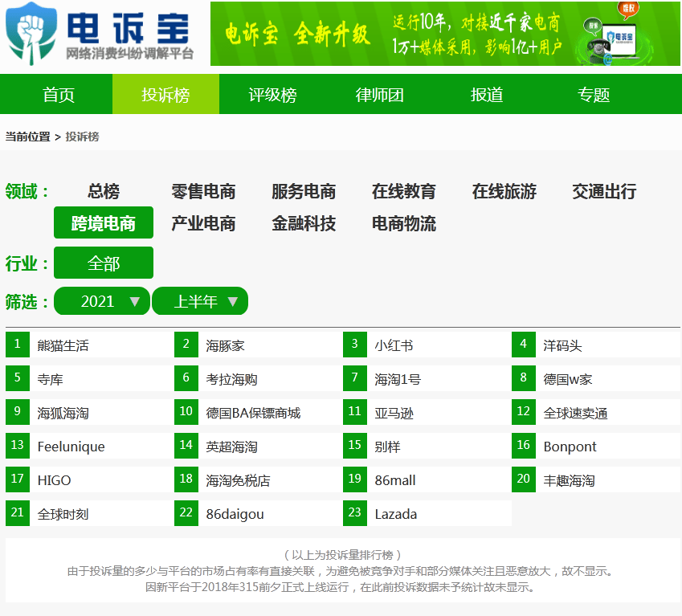
Task: Open rank 4 entry 洋码头
Action: 596,345
